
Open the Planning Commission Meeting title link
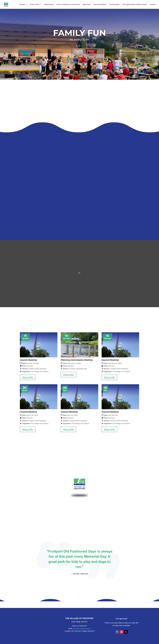pyautogui.click(x=77, y=360)
